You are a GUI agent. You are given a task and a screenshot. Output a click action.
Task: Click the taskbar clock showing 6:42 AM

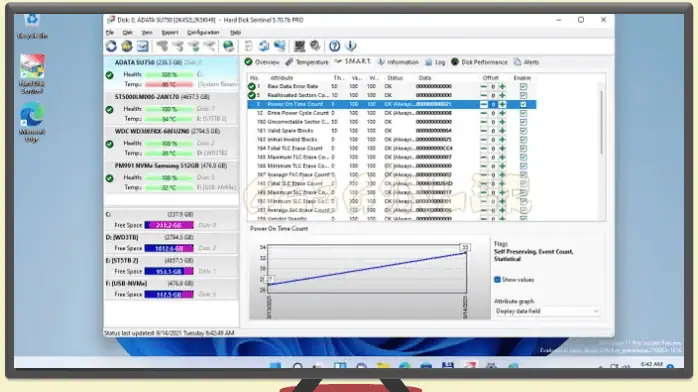(x=651, y=365)
